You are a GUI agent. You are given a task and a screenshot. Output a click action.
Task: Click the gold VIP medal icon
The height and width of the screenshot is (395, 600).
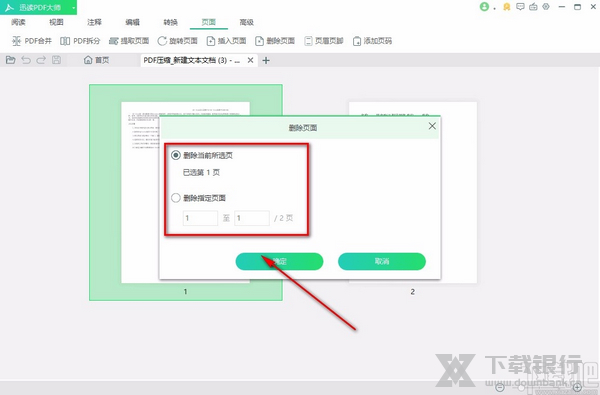[x=507, y=7]
